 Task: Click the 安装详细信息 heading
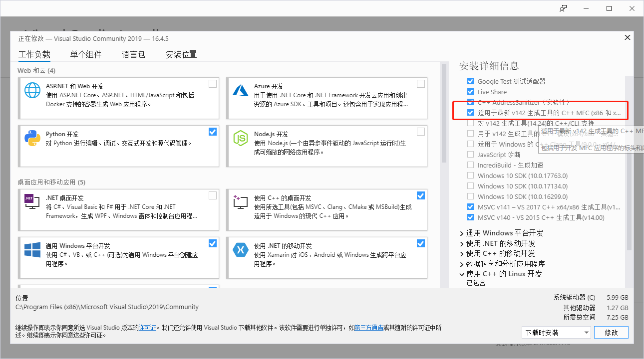click(489, 66)
